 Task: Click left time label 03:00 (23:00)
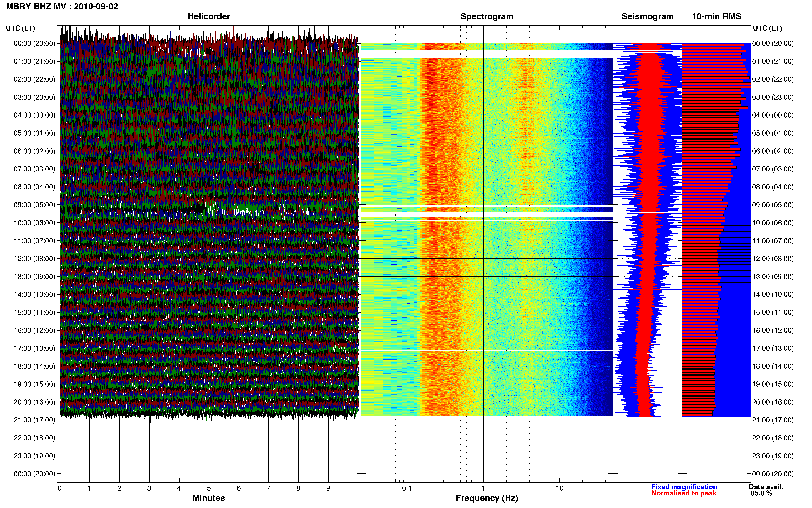click(x=34, y=97)
